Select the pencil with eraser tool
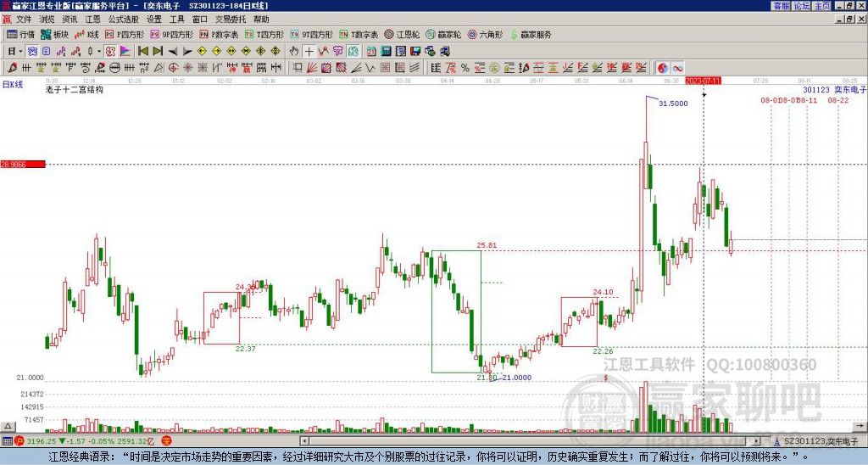868x465 pixels. click(99, 68)
